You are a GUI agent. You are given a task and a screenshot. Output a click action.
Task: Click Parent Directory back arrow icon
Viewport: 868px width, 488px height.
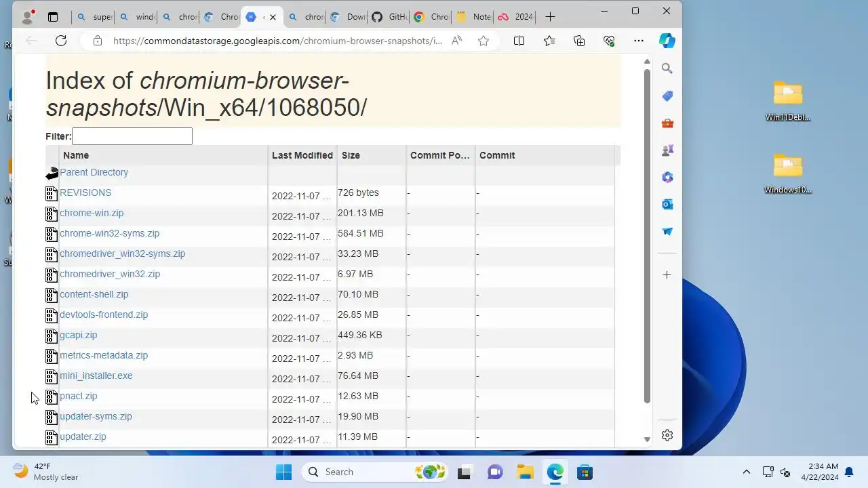(52, 174)
